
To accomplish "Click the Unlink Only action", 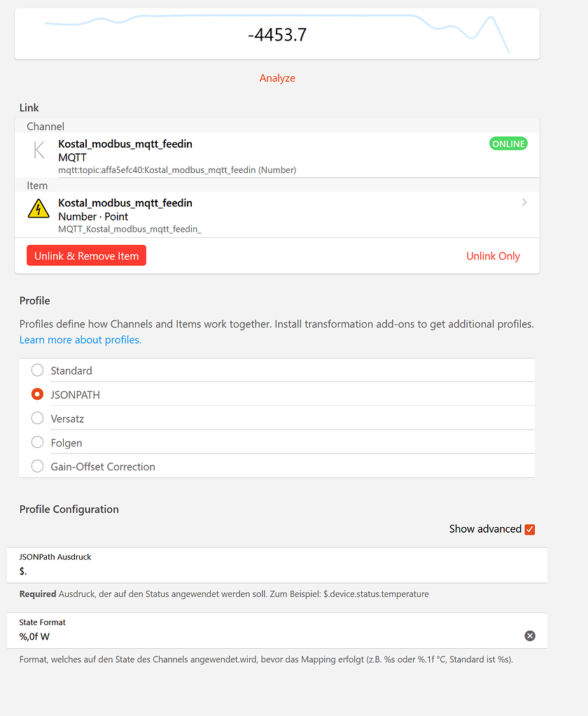I will pos(493,256).
